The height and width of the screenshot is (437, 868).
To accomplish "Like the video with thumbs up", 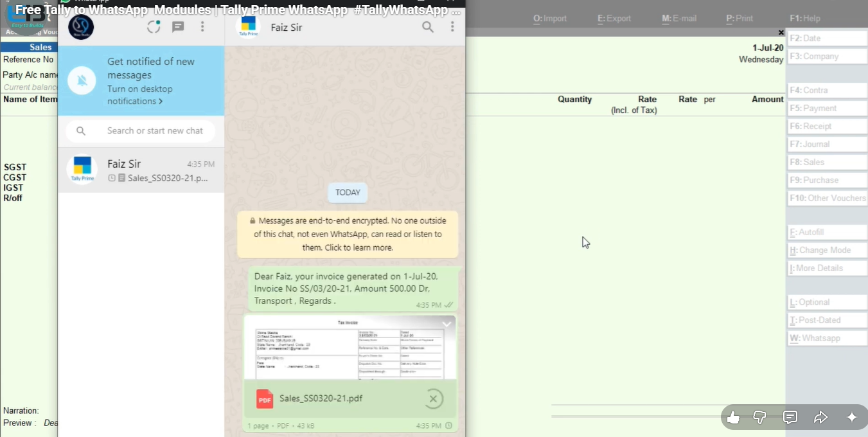I will click(x=732, y=418).
